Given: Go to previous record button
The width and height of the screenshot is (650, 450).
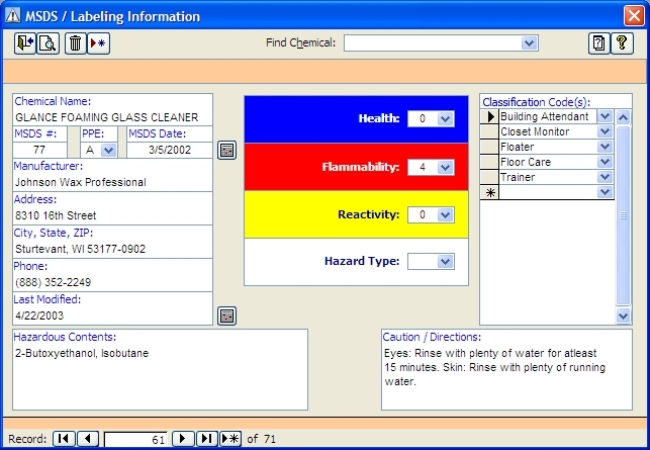Looking at the screenshot, I should [x=88, y=438].
